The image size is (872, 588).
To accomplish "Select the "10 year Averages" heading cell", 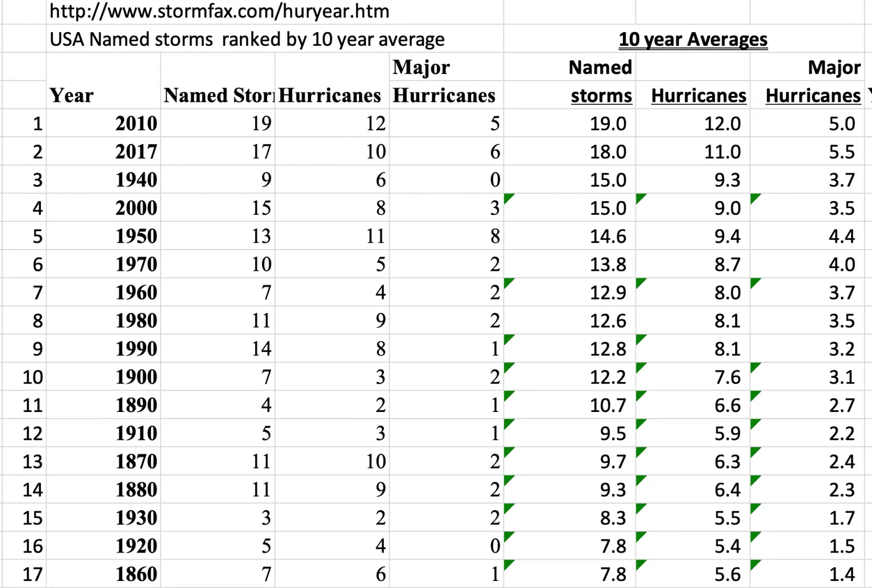I will (693, 39).
